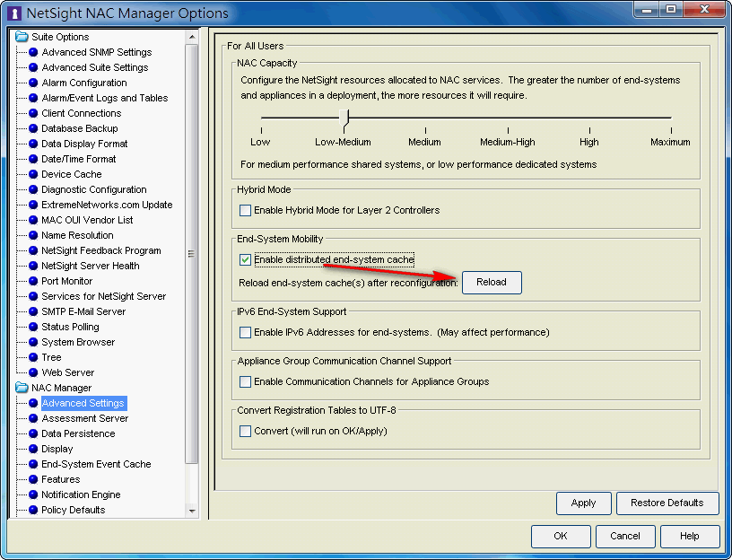Click the bullet icon next to NetSight Feedback Program
The width and height of the screenshot is (732, 560).
(33, 250)
